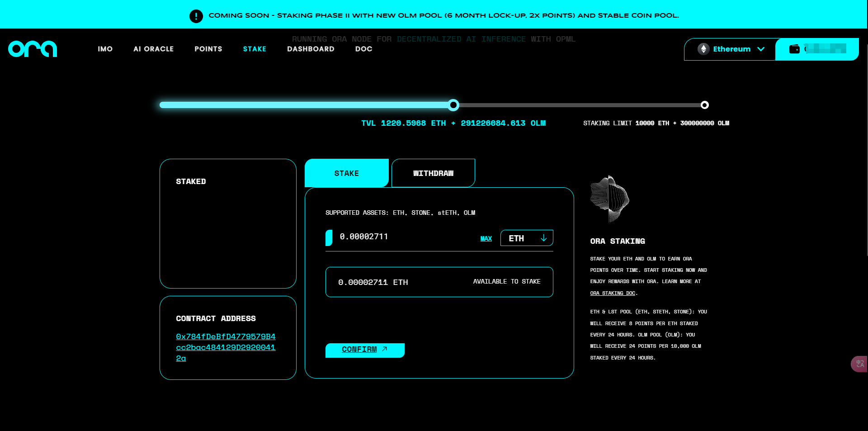Open the Ethereum network dropdown
The image size is (868, 431).
[x=731, y=49]
